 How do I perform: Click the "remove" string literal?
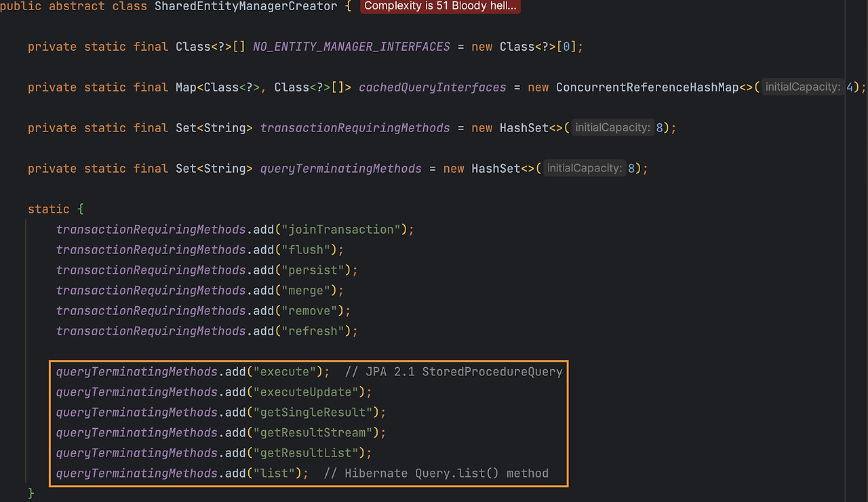coord(309,311)
